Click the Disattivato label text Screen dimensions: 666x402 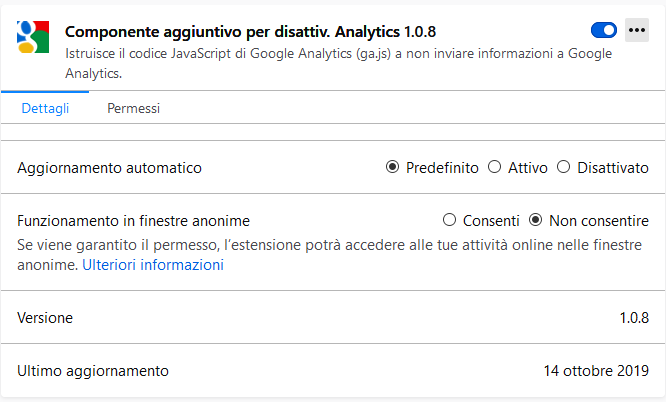(612, 168)
